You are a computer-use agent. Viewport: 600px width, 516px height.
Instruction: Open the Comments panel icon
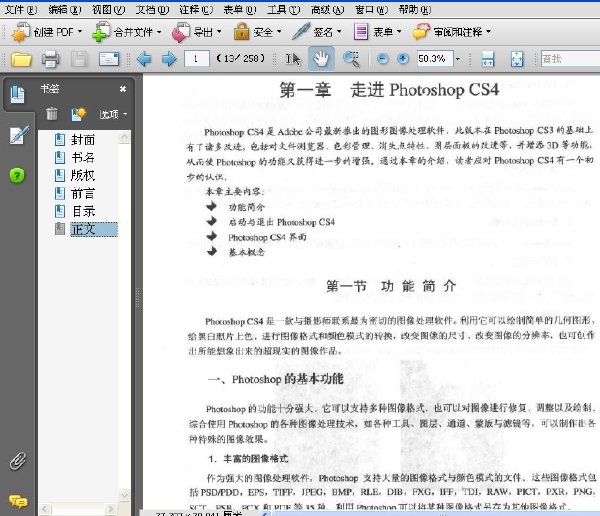pos(18,501)
